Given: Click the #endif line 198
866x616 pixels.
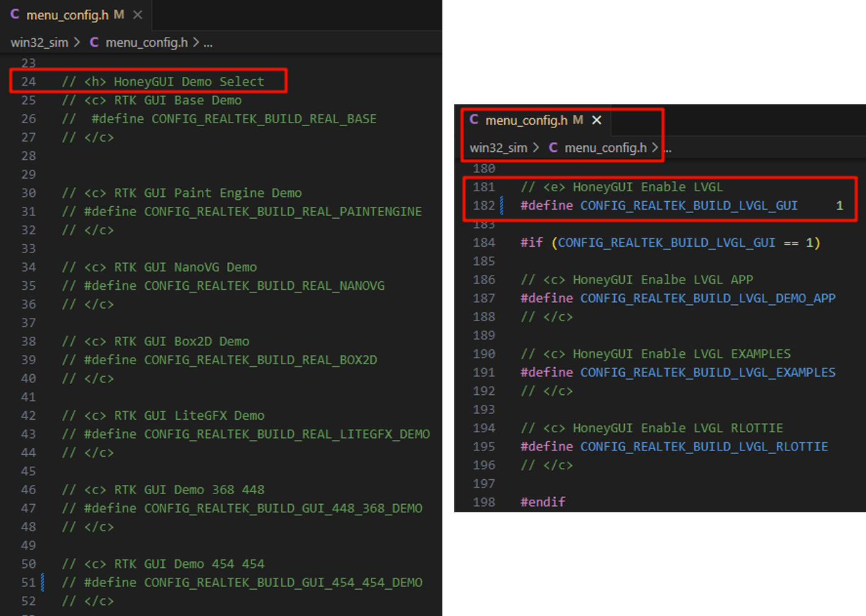Looking at the screenshot, I should (543, 502).
